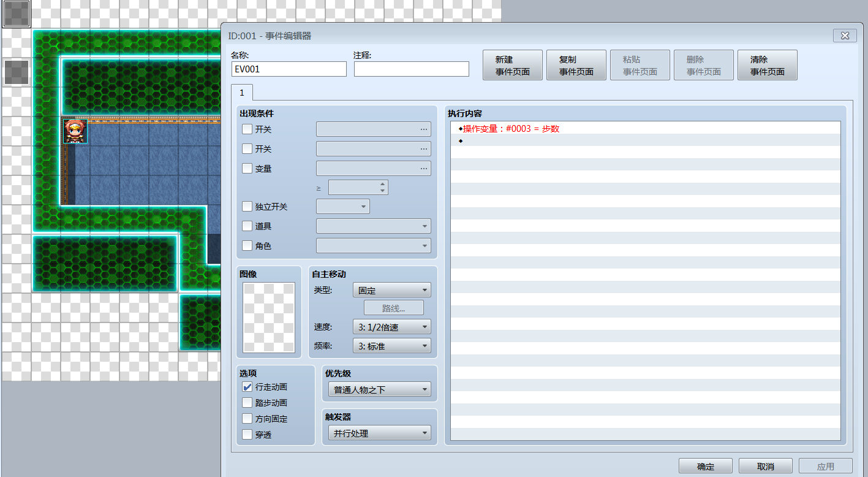Click the 复制事件页面 button
This screenshot has width=868, height=477.
[576, 66]
